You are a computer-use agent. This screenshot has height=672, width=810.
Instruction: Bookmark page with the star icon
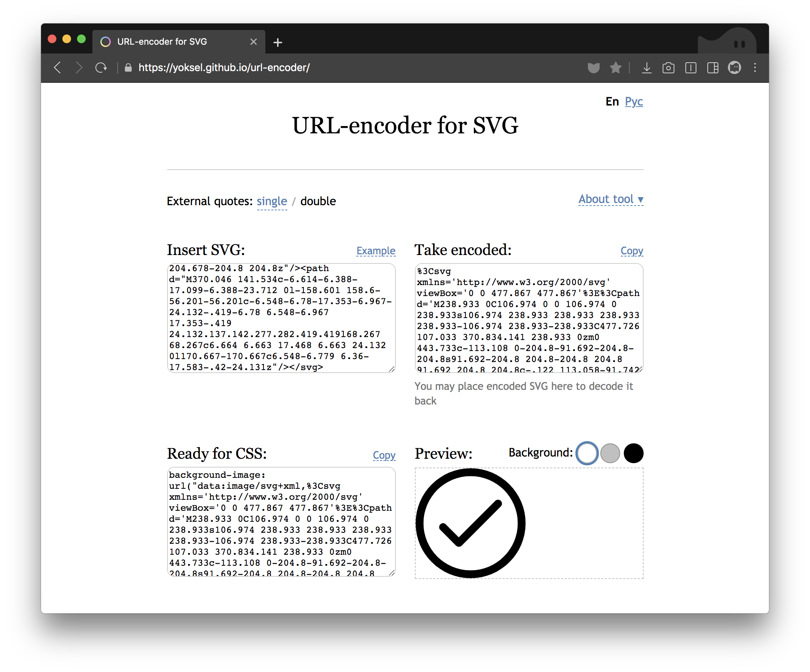[616, 68]
